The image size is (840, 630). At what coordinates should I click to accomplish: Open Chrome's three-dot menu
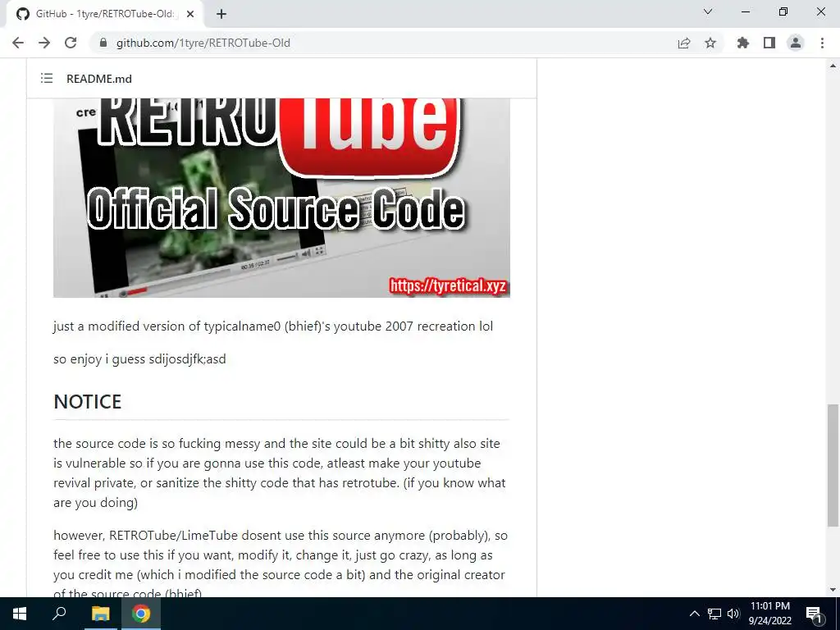tap(822, 43)
